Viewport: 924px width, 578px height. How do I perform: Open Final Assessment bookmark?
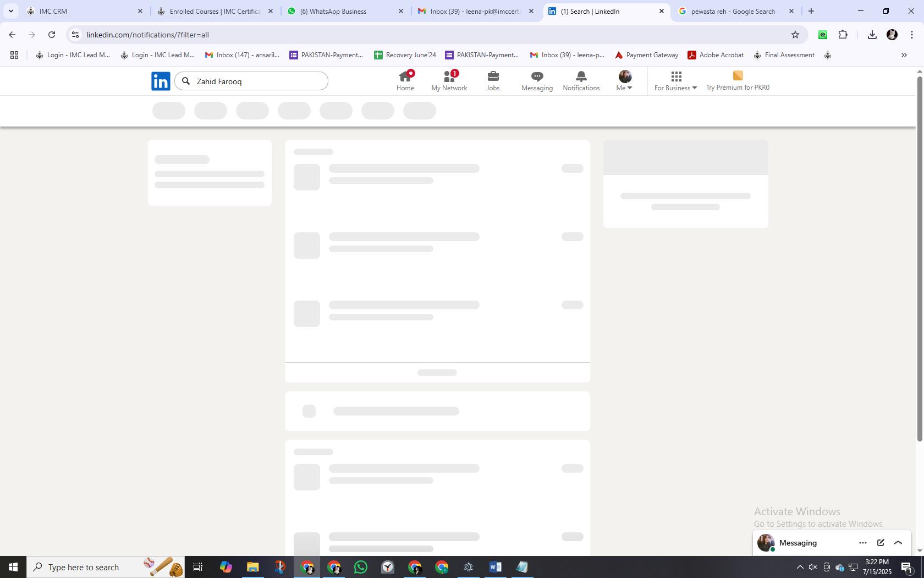784,55
